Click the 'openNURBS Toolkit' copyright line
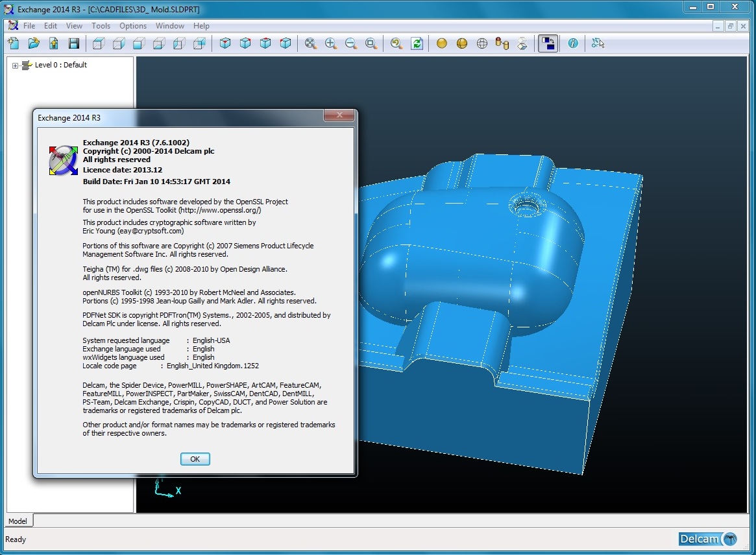The width and height of the screenshot is (756, 555). tap(189, 292)
